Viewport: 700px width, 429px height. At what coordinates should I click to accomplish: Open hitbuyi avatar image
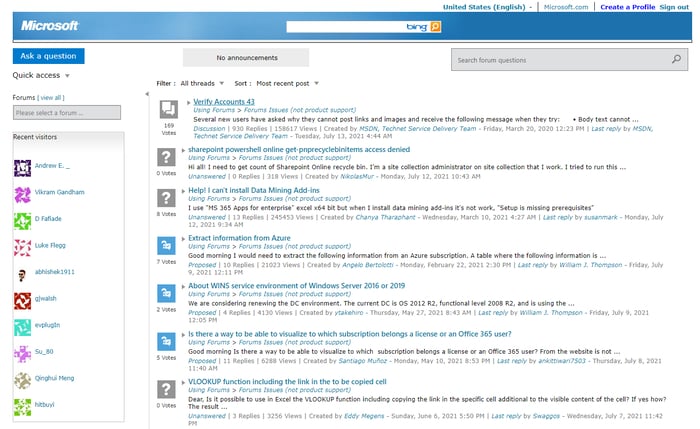pos(22,407)
